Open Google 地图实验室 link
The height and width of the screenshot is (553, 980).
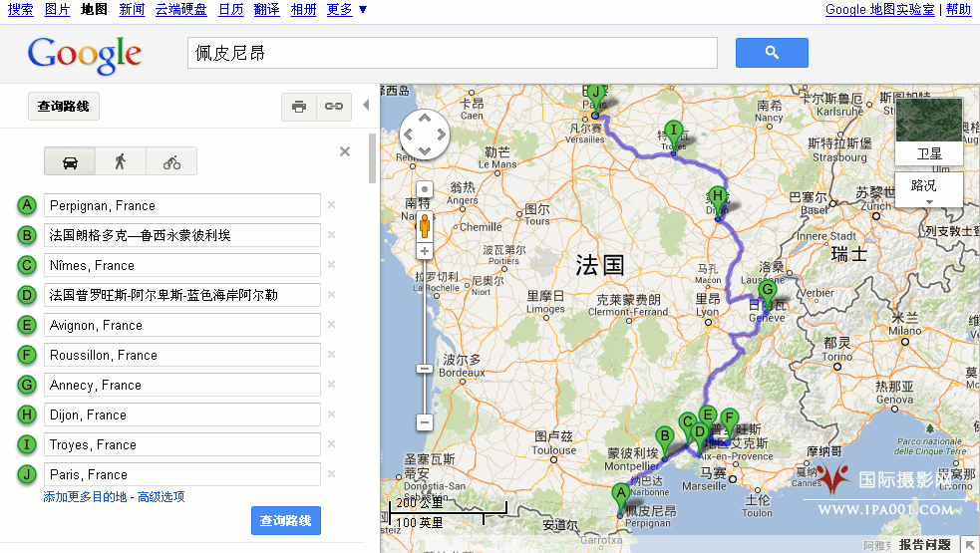click(x=880, y=9)
